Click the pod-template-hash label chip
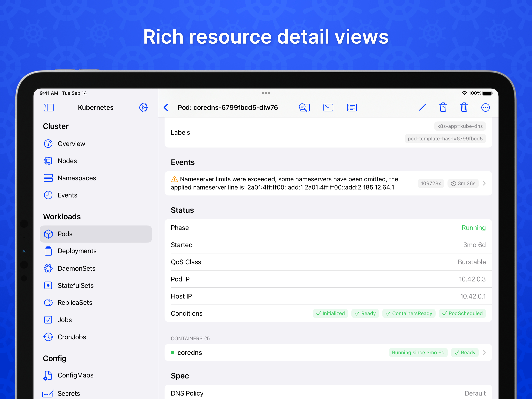Viewport: 532px width, 399px height. coord(445,139)
